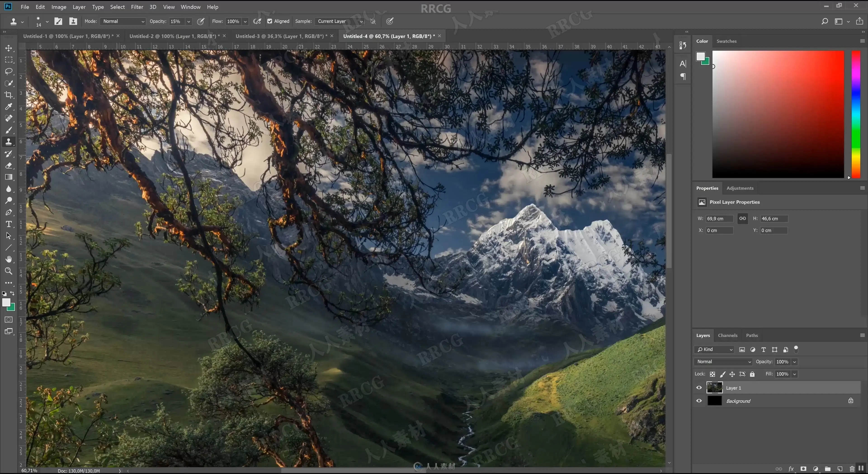This screenshot has height=474, width=868.
Task: Select the Lasso tool
Action: coord(9,71)
